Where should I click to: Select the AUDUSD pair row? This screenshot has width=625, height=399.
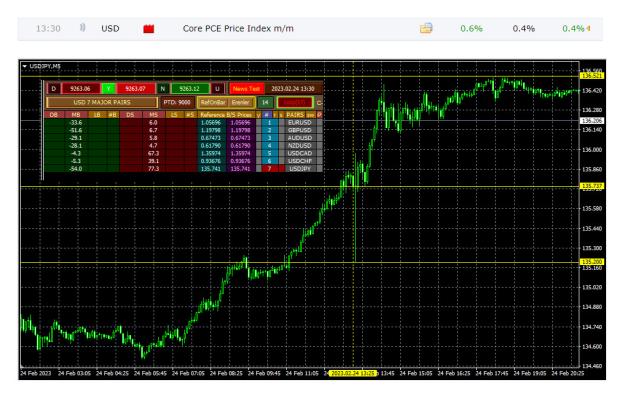pos(300,138)
